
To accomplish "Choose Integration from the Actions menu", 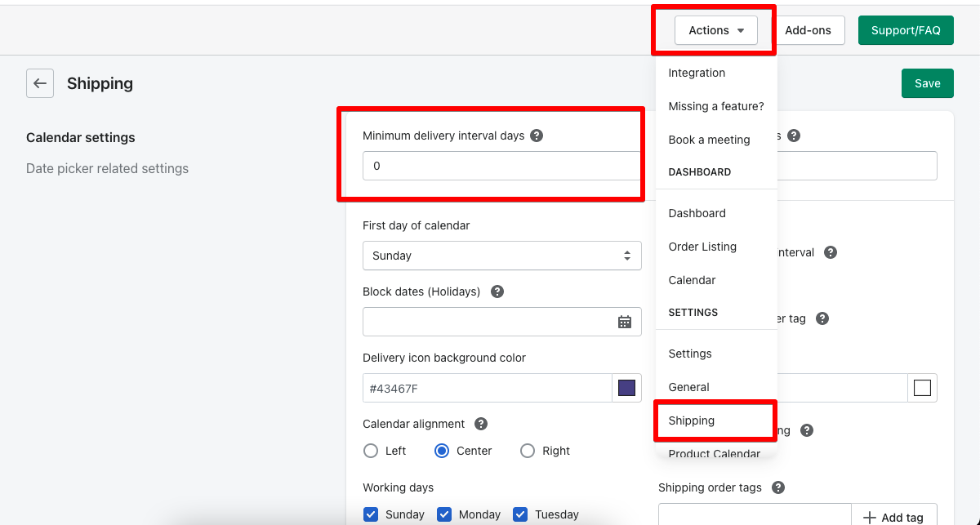I will pos(697,73).
